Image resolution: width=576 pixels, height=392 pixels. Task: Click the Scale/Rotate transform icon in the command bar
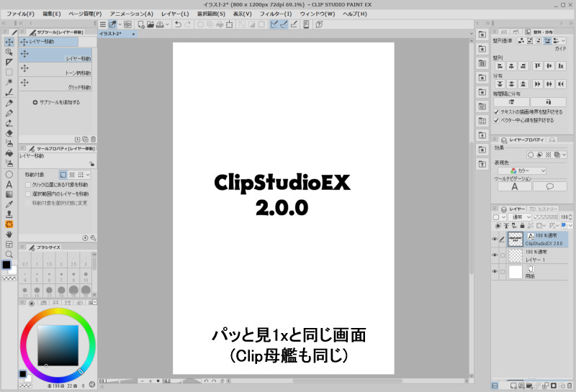(x=229, y=24)
